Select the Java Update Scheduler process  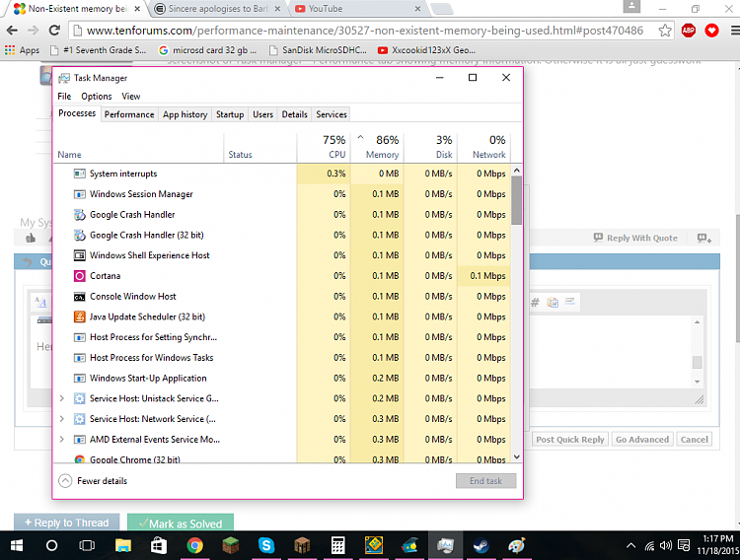click(x=281, y=317)
